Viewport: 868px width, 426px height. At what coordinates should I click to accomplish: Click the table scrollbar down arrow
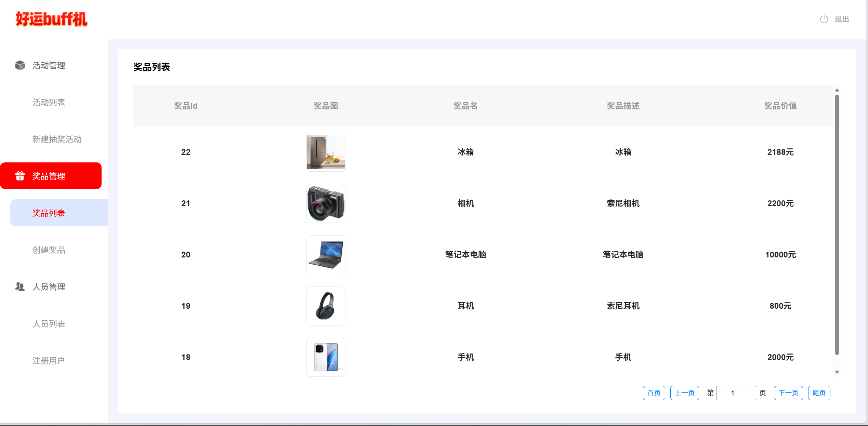pos(837,372)
